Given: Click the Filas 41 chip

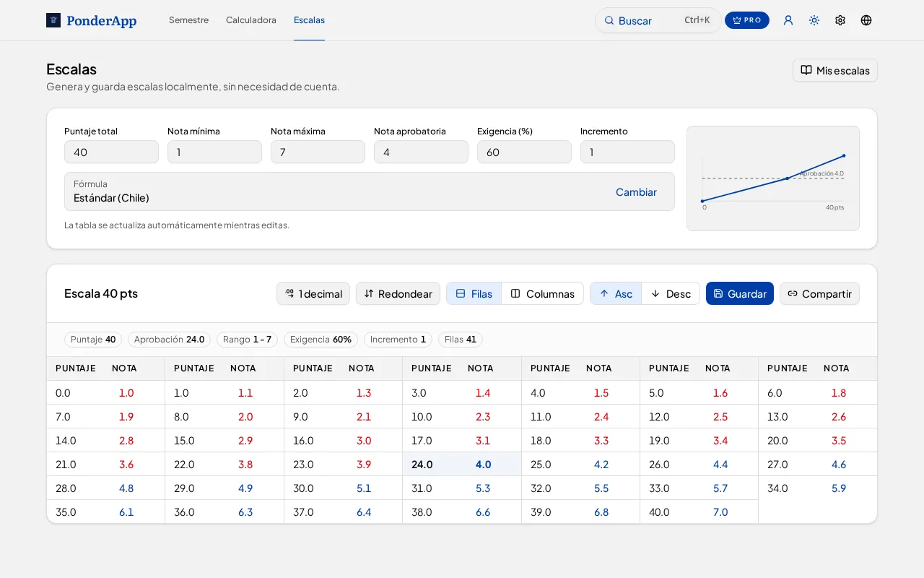Looking at the screenshot, I should (461, 340).
